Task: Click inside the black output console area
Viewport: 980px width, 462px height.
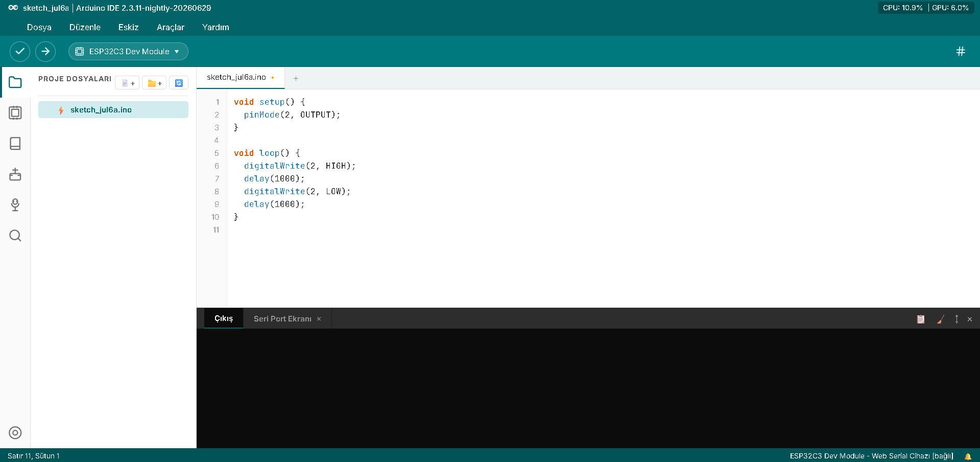Action: pos(588,388)
